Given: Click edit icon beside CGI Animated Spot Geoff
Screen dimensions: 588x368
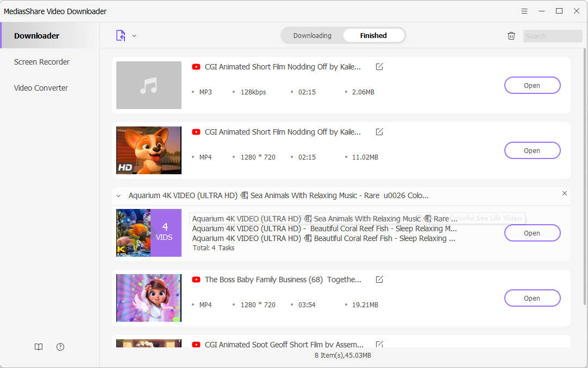Looking at the screenshot, I should 379,344.
